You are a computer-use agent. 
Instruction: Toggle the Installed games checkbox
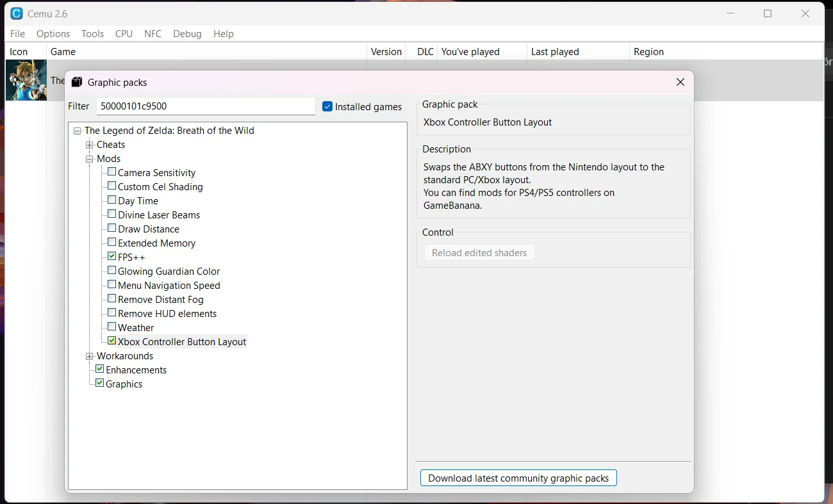click(327, 107)
